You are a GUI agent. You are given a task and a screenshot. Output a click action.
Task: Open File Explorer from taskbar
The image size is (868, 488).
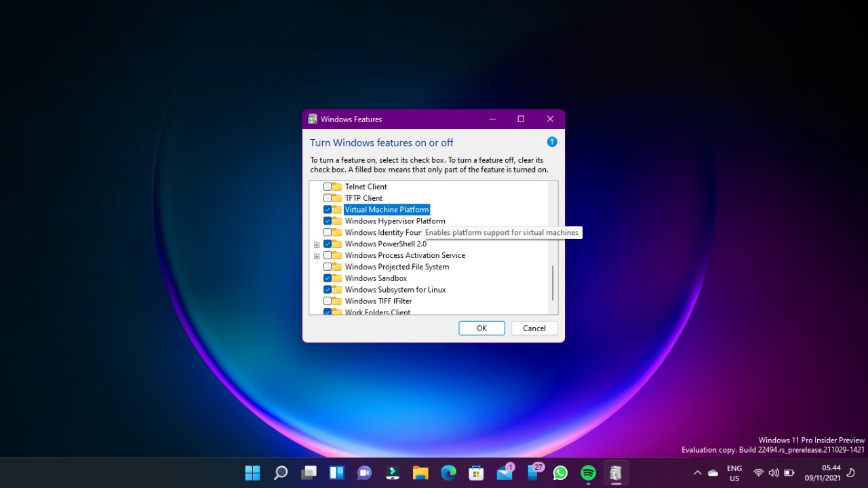coord(420,472)
